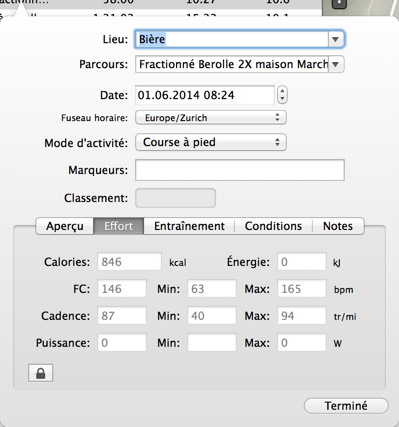
Task: Click the Terminé button
Action: click(x=346, y=406)
